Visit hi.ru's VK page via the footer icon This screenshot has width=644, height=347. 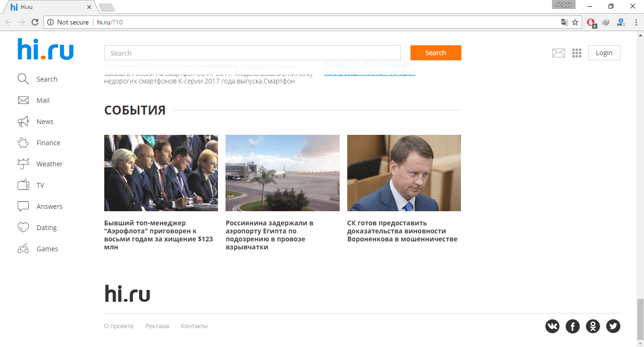pyautogui.click(x=552, y=326)
